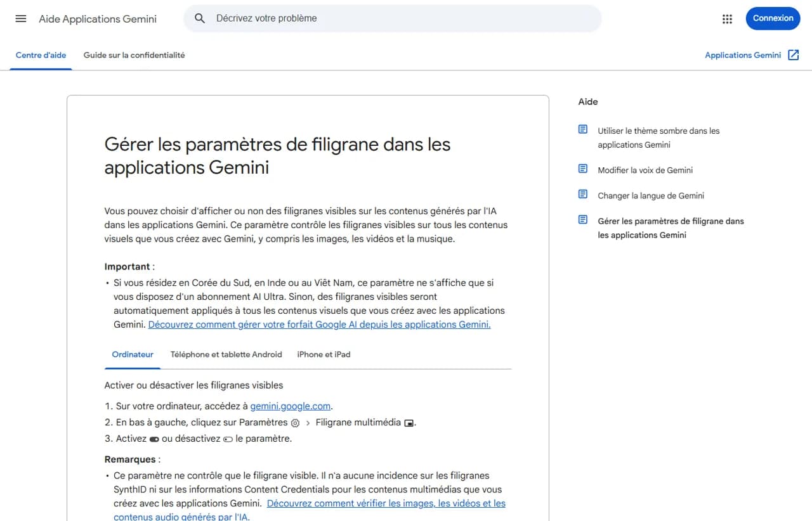The width and height of the screenshot is (812, 521).
Task: Select the Ordinateur tab
Action: coord(133,354)
